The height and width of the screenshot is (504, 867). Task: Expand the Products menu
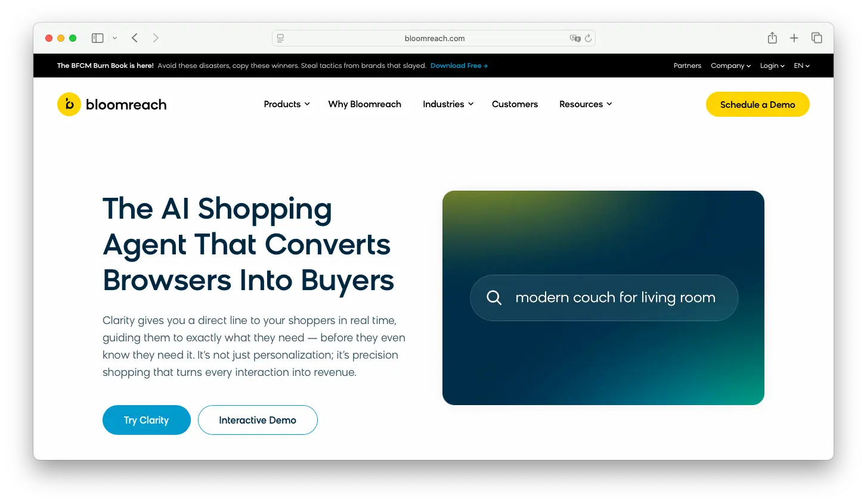(287, 104)
